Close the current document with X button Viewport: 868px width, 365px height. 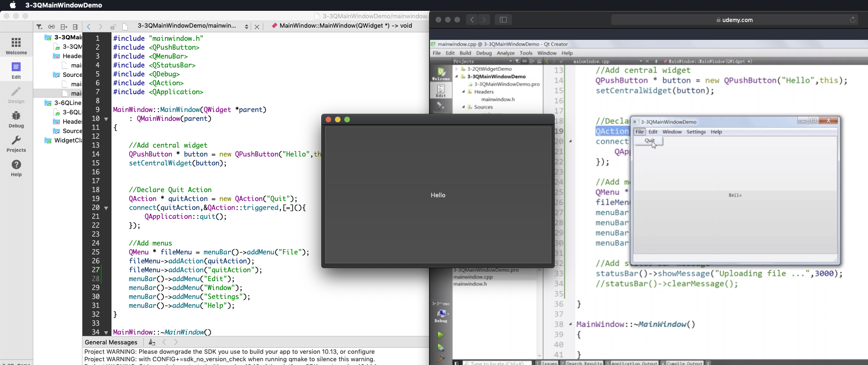coord(257,27)
